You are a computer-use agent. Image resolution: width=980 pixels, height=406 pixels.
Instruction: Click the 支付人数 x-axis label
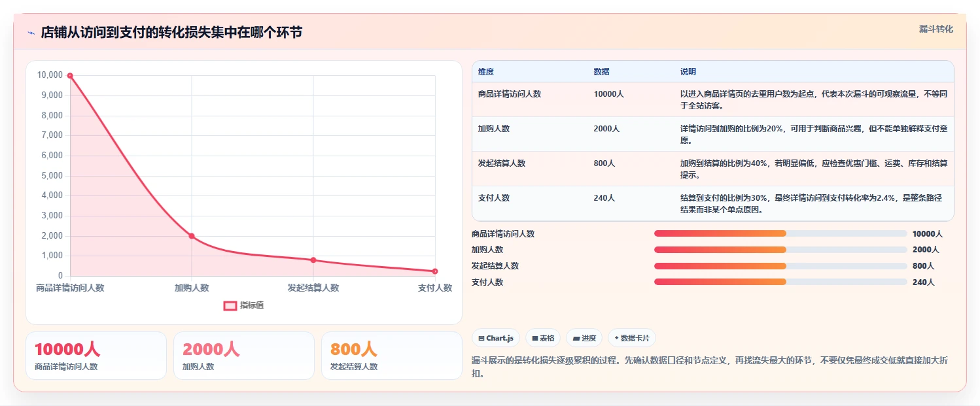tap(435, 288)
